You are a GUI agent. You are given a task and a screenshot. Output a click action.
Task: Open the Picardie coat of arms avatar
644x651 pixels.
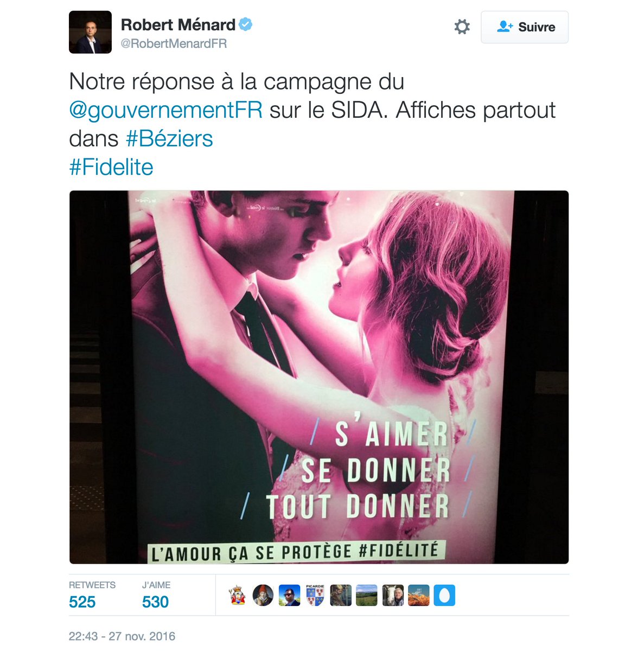[315, 595]
